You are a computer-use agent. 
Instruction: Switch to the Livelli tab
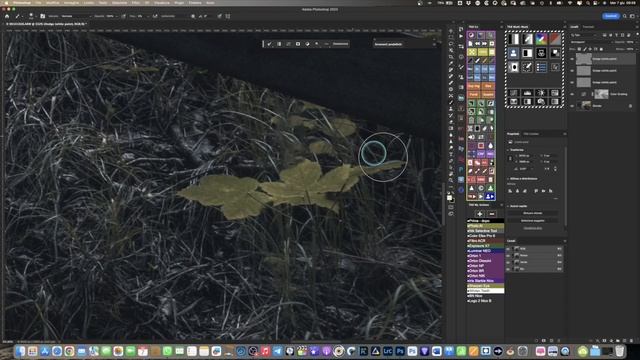coord(574,27)
